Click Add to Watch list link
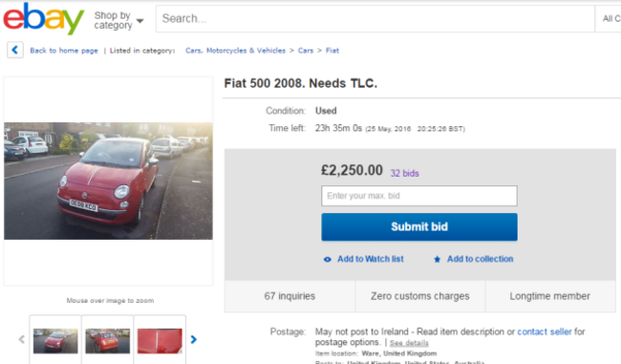 click(x=371, y=259)
